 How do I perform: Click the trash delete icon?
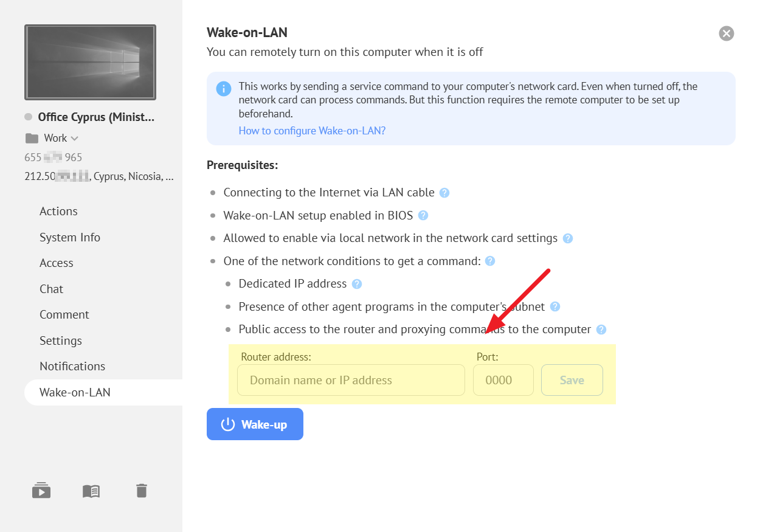click(142, 490)
